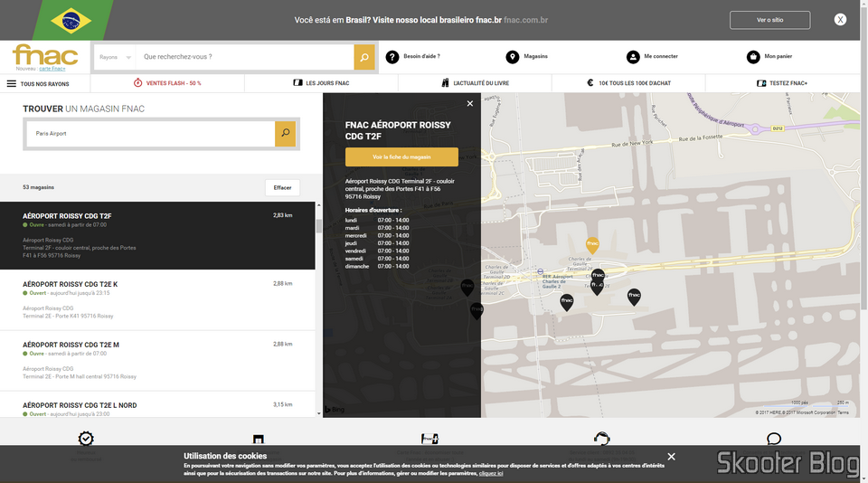Select Testez Fnac+ menu item
This screenshot has width=868, height=483.
(x=782, y=83)
